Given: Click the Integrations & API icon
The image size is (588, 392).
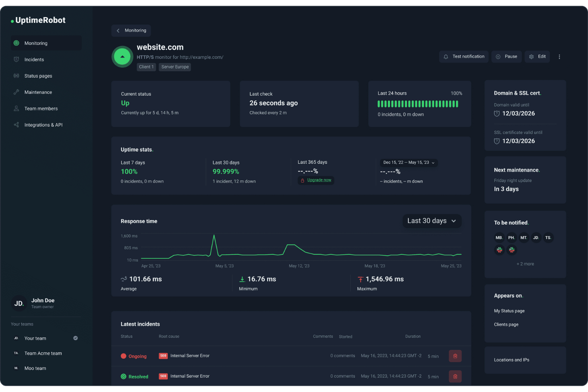Looking at the screenshot, I should (16, 124).
